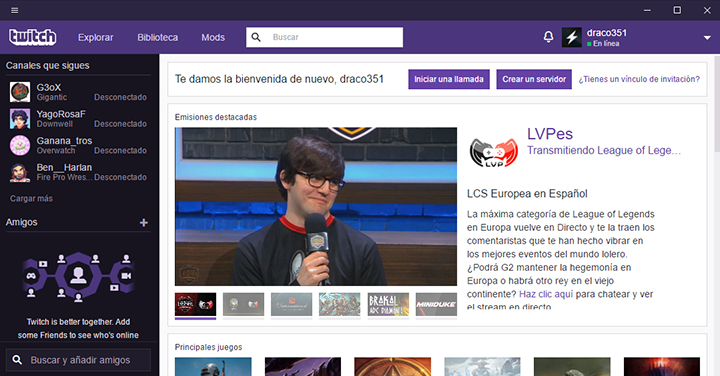Viewport: 720px width, 376px height.
Task: Play the featured LVPes stream video
Action: (x=316, y=207)
